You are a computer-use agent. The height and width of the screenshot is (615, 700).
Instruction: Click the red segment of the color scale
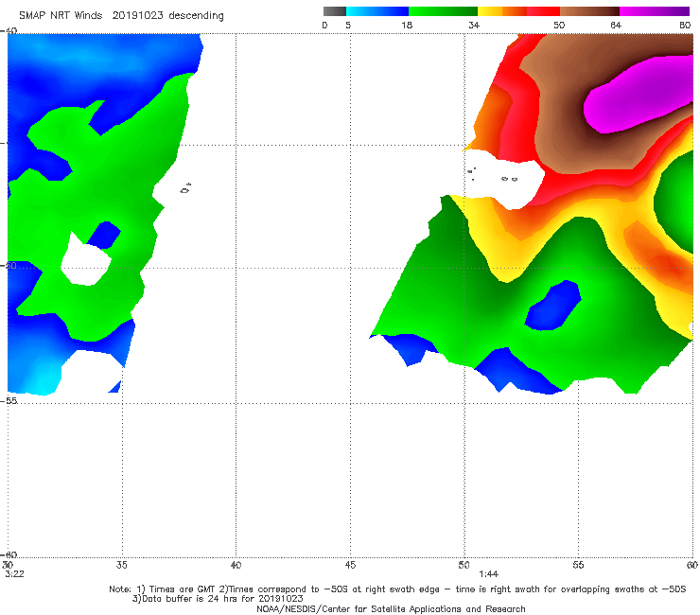tap(543, 11)
